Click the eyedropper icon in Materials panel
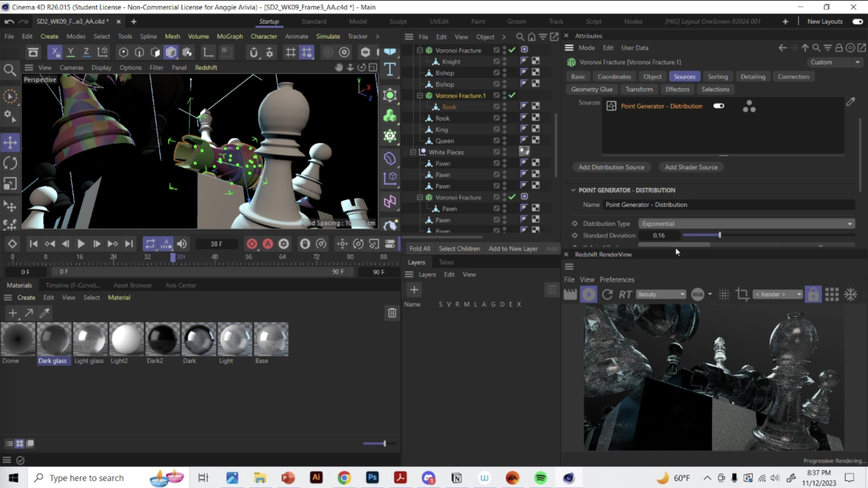The width and height of the screenshot is (868, 488). point(44,313)
